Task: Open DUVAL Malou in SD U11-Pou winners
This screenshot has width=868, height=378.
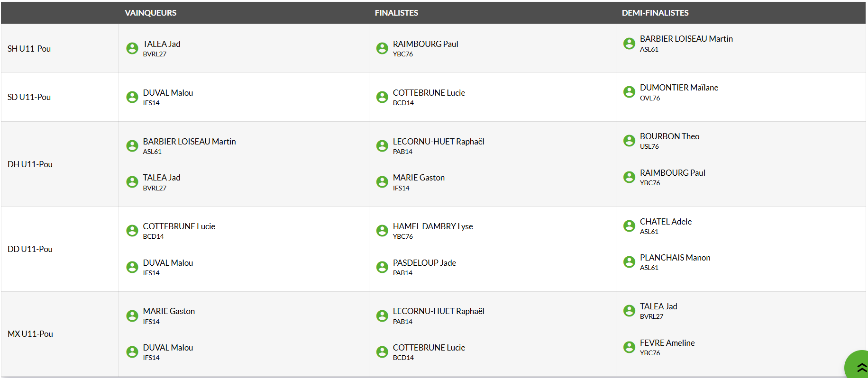Action: pyautogui.click(x=168, y=93)
